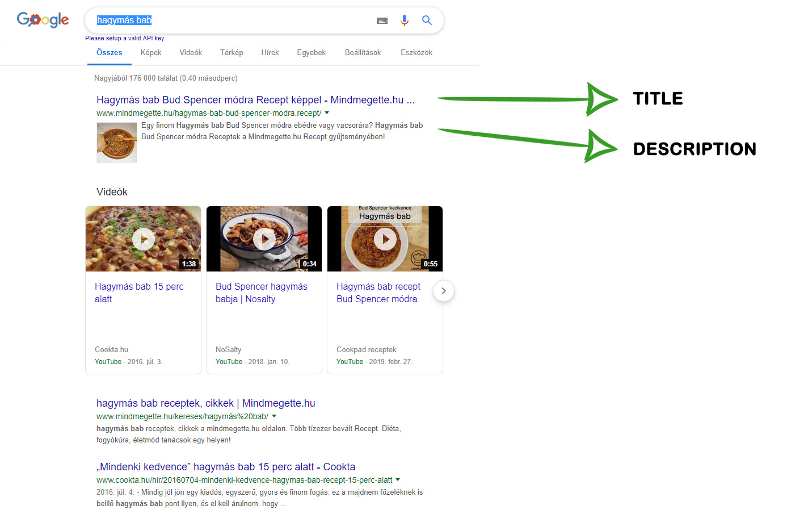Expand dropdown arrow next to mindmegette.hu kereses URL

point(274,416)
